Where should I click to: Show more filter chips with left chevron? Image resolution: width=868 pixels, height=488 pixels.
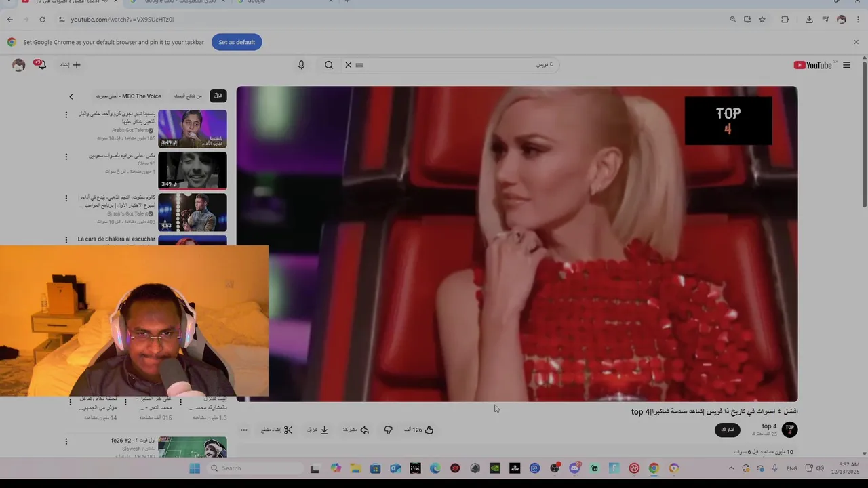pyautogui.click(x=71, y=96)
